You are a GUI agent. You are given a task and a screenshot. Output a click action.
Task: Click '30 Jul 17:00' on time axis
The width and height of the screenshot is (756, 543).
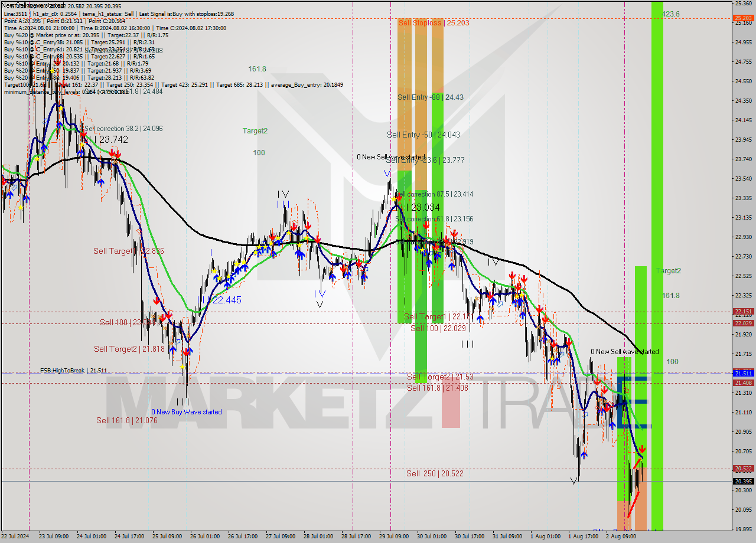[470, 537]
